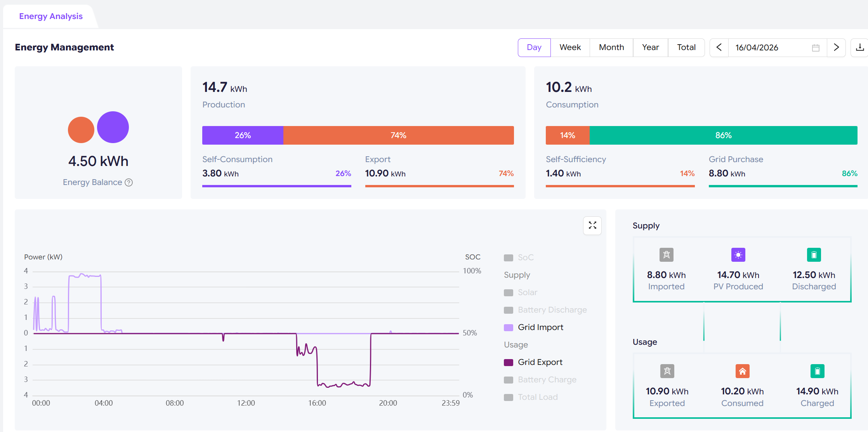
Task: Select the Month period tab
Action: coord(611,48)
